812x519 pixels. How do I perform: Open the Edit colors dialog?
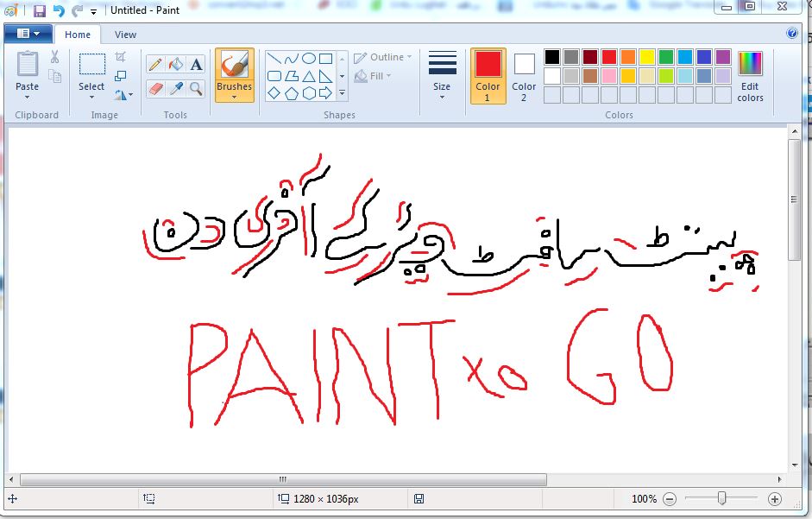click(750, 75)
